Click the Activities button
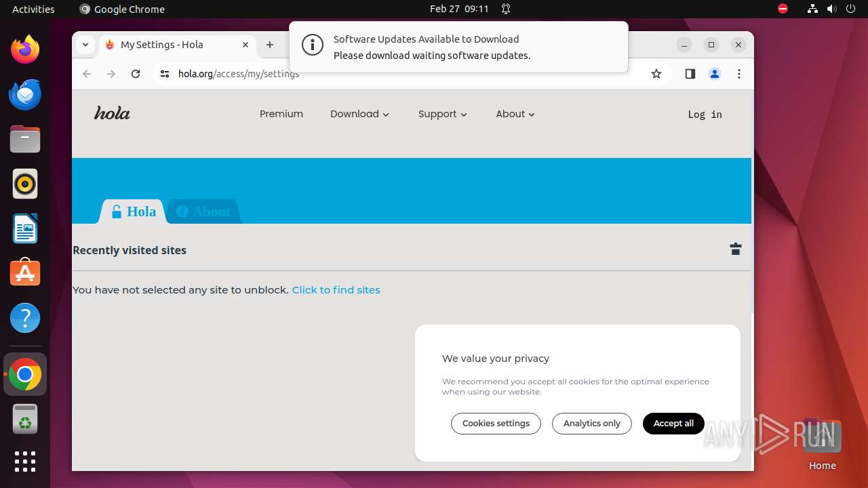Viewport: 868px width, 488px height. 33,9
